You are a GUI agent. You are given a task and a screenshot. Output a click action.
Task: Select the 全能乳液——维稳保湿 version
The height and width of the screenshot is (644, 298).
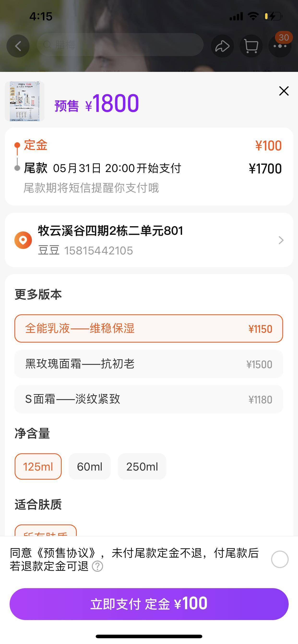click(x=149, y=328)
